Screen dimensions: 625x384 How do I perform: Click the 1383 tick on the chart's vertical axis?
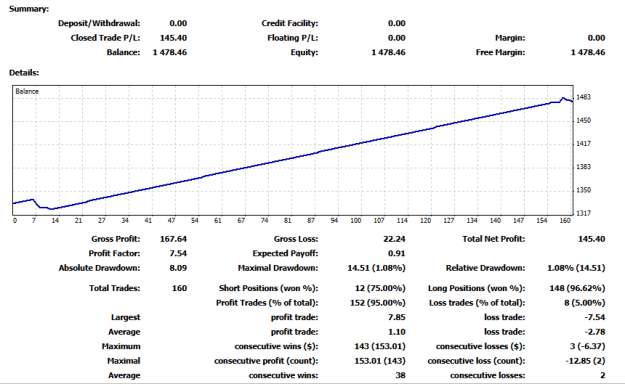[584, 167]
